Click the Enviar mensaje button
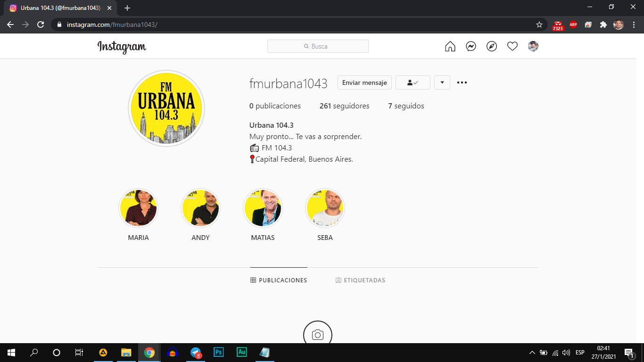644x362 pixels. [364, 82]
